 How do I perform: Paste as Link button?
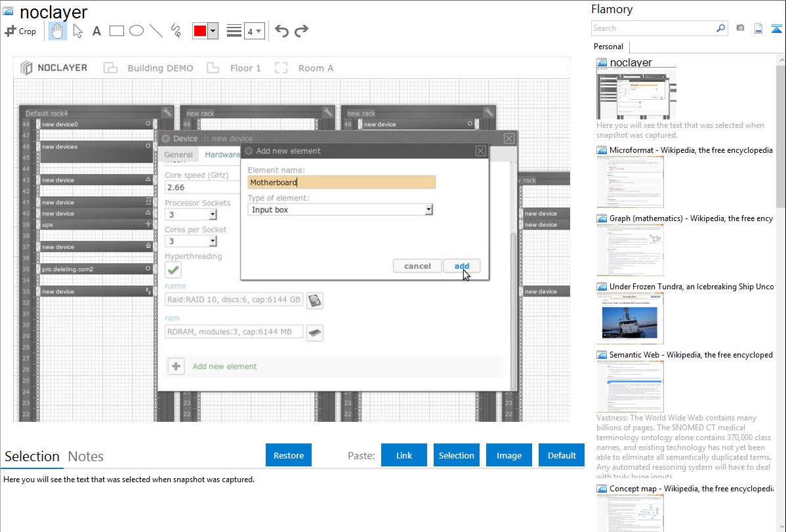[404, 455]
